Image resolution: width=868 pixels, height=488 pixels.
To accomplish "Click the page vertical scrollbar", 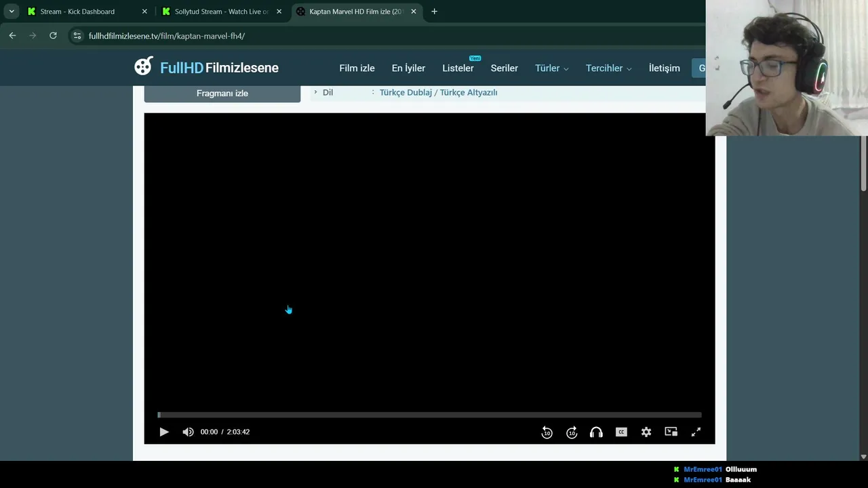I will coord(863,163).
